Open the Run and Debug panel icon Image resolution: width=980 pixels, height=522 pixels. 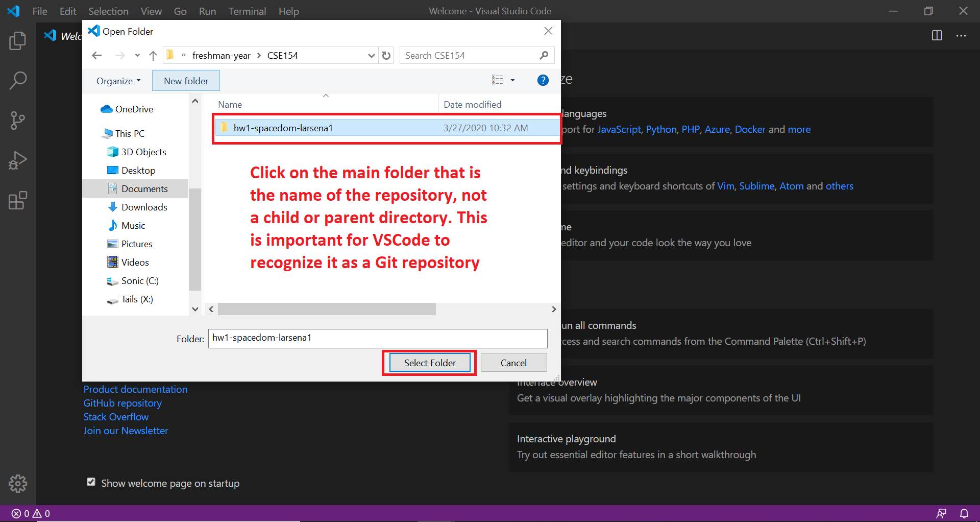point(18,160)
